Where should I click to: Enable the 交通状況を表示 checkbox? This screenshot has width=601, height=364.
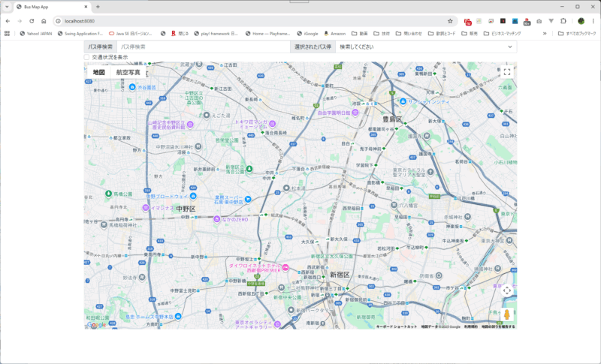pos(87,57)
